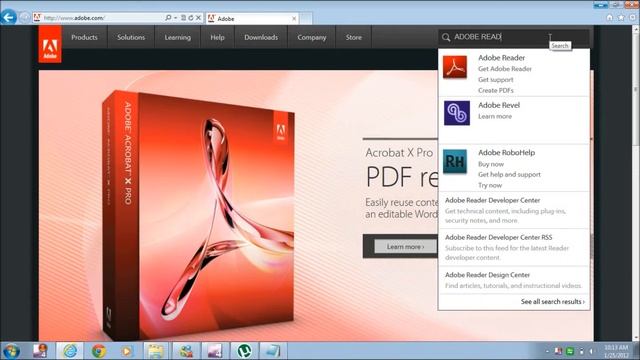Open Help menu

[x=218, y=37]
